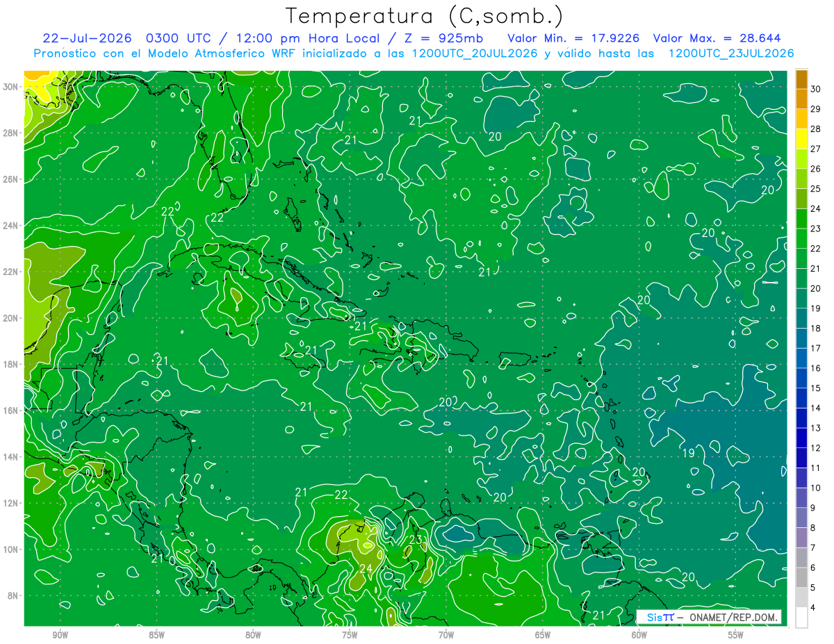Click the '90W' longitude axis label
Image resolution: width=834 pixels, height=644 pixels.
[60, 635]
